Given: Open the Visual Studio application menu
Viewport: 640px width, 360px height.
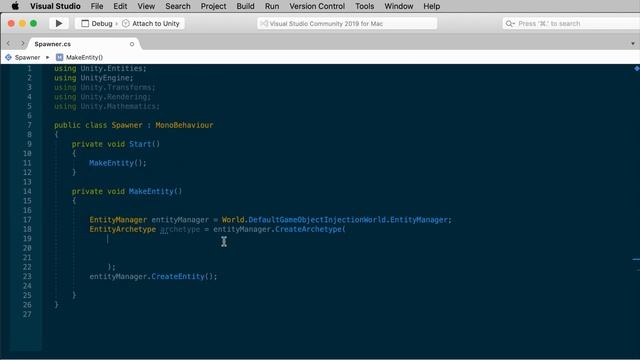Looking at the screenshot, I should 55,6.
